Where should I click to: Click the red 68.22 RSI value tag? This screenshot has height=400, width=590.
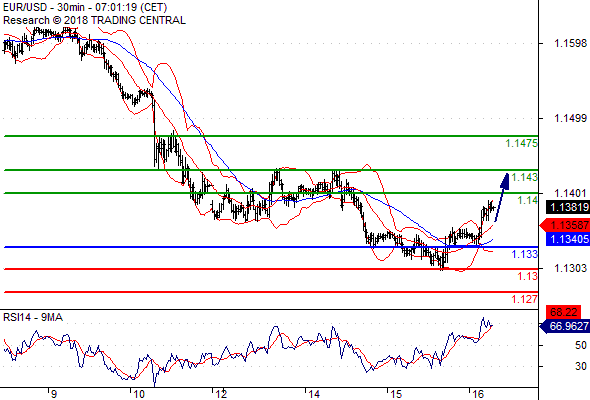pos(563,312)
